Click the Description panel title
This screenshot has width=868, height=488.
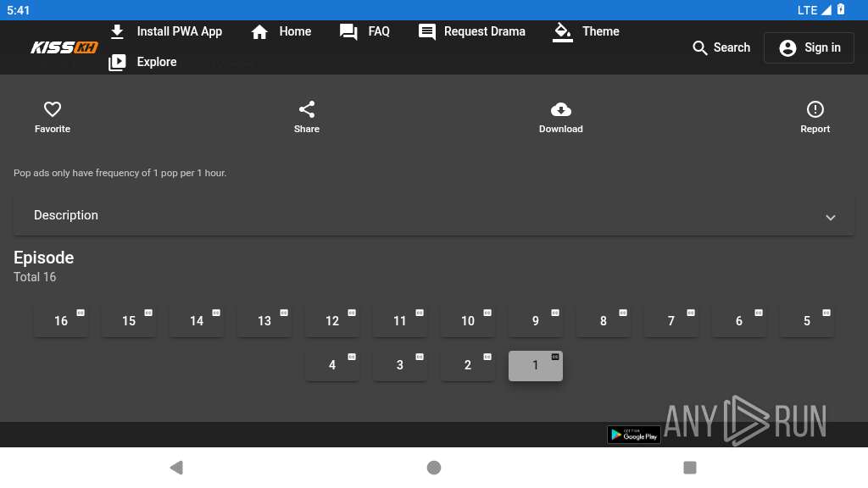[x=66, y=215]
